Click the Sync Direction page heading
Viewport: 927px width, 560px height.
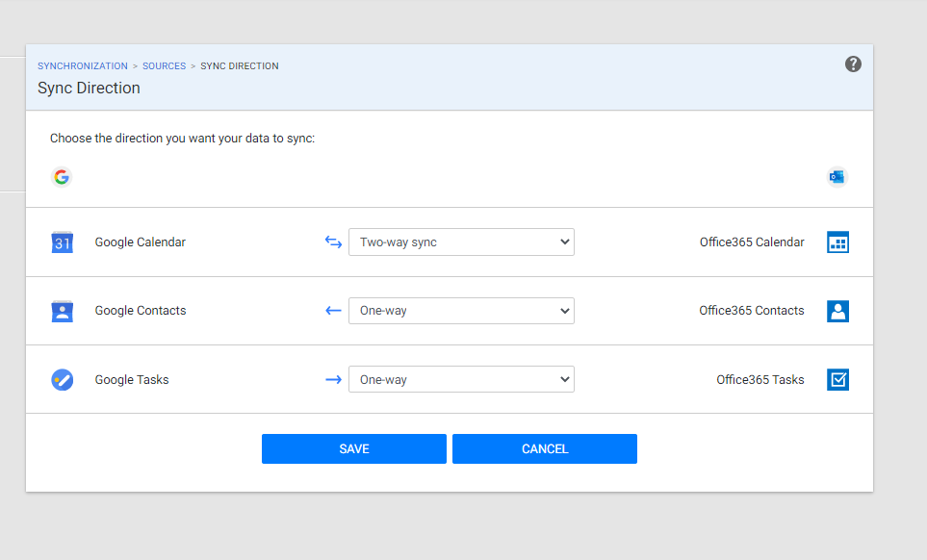pos(89,88)
